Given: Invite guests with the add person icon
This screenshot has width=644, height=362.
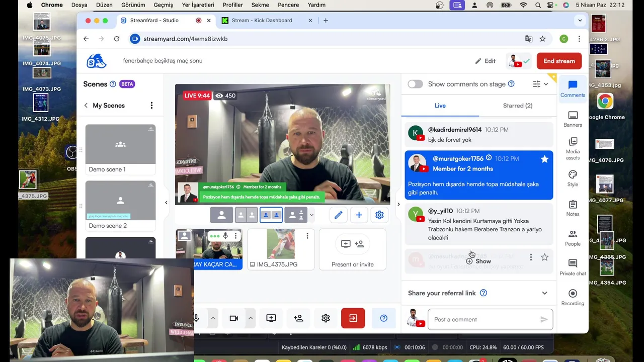Looking at the screenshot, I should click(x=298, y=318).
